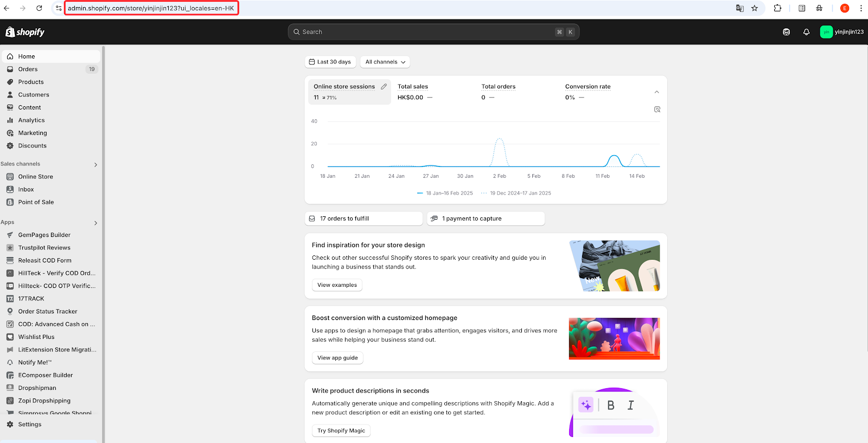The width and height of the screenshot is (868, 443).
Task: Click the report view icon above the chart
Action: pos(657,110)
